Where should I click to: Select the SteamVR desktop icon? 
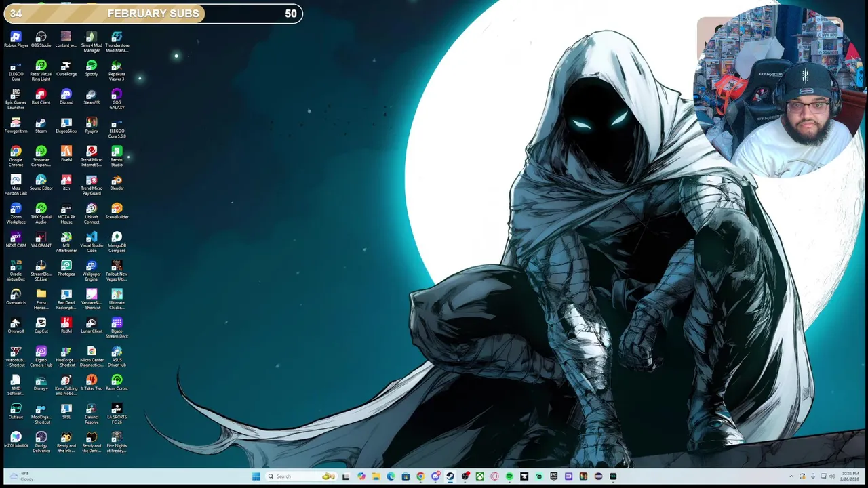point(92,96)
